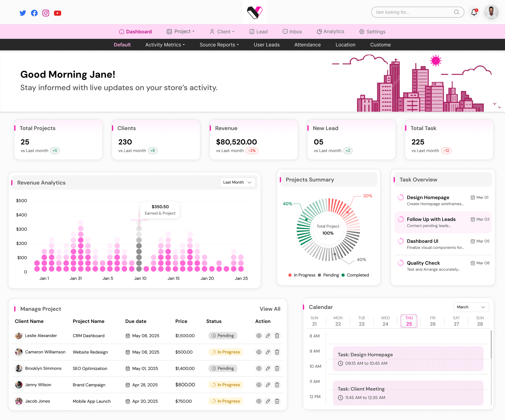View the Mobile App Launch project via eye icon
505x420 pixels.
click(x=259, y=401)
